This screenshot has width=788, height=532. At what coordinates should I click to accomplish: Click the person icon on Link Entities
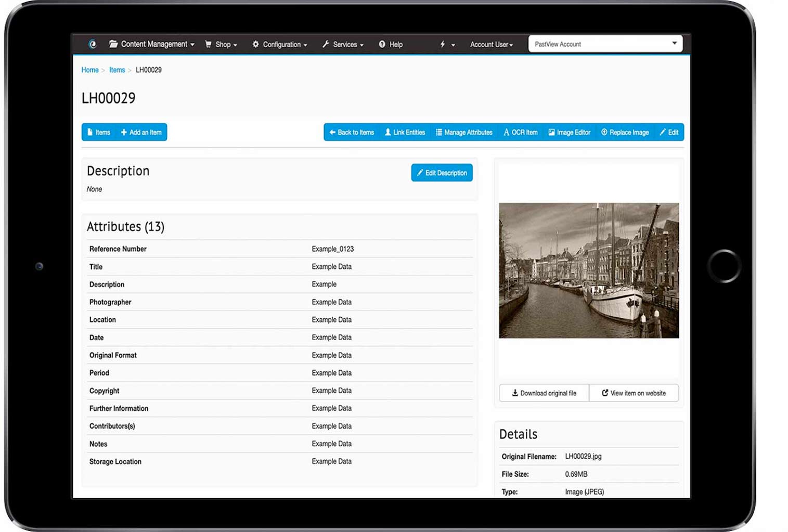point(387,132)
